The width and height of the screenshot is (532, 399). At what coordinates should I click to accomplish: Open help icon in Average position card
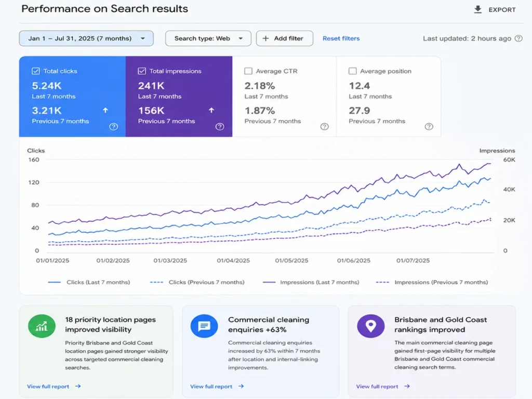point(429,127)
